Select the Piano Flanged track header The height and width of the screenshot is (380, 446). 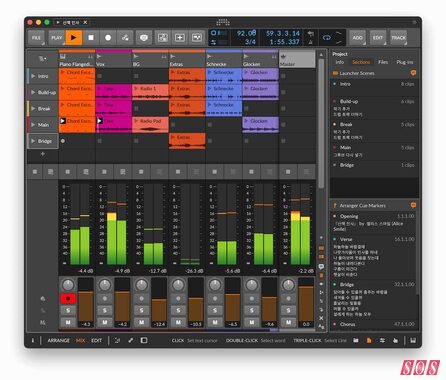(x=77, y=60)
